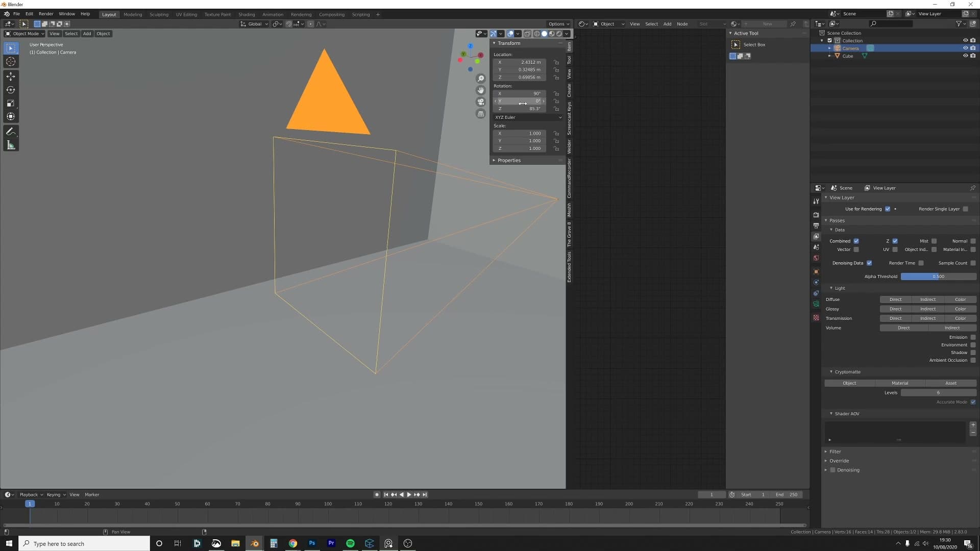Click the Cryptomatte Levels field

tap(939, 393)
